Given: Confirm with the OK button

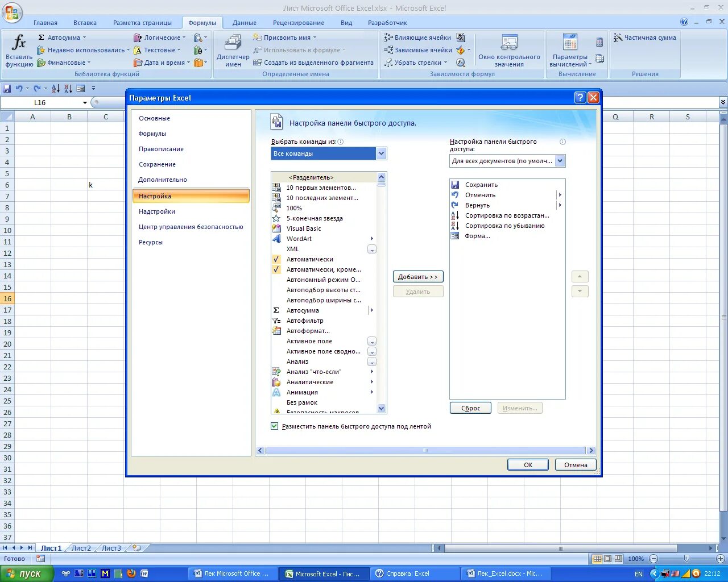Looking at the screenshot, I should 528,465.
